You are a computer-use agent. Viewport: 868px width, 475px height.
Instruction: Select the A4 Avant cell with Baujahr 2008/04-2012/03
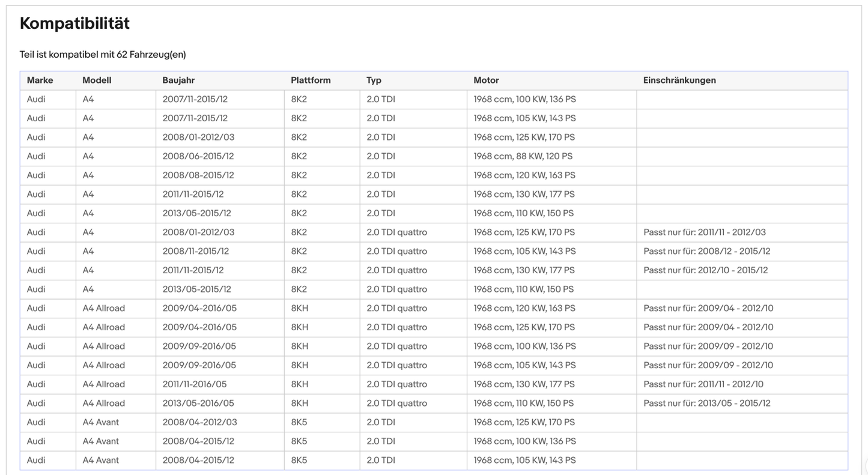tap(116, 422)
